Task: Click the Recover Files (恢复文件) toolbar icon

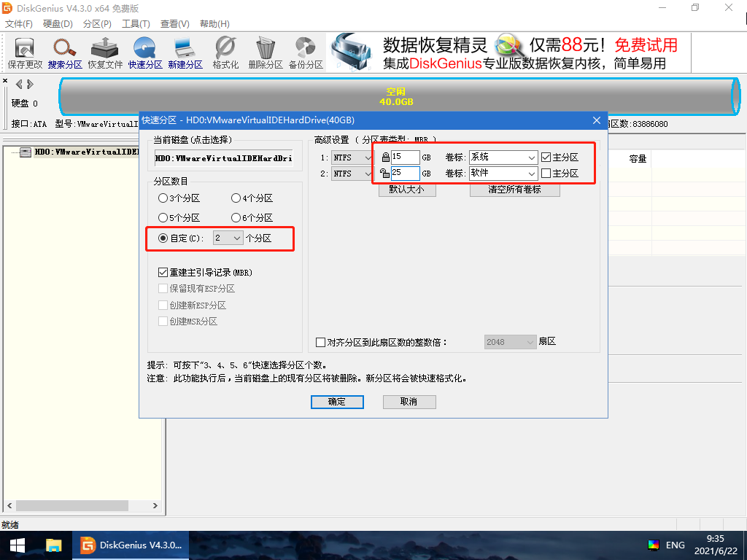Action: (105, 52)
